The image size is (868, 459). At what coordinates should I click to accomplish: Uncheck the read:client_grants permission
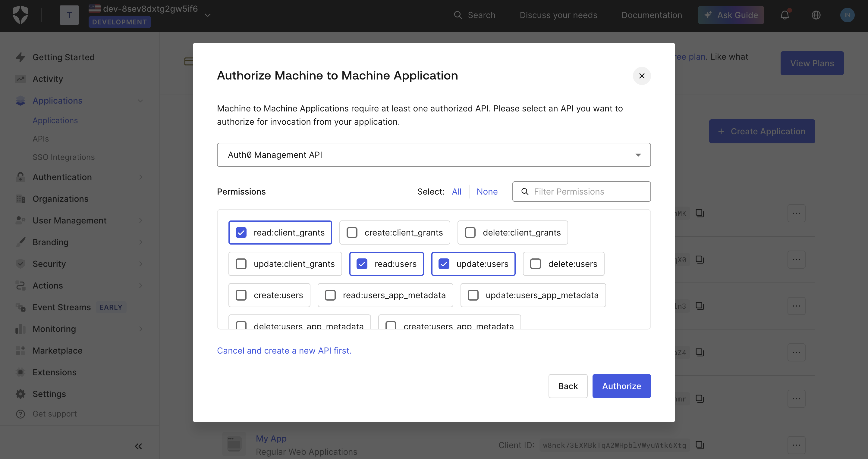tap(241, 233)
